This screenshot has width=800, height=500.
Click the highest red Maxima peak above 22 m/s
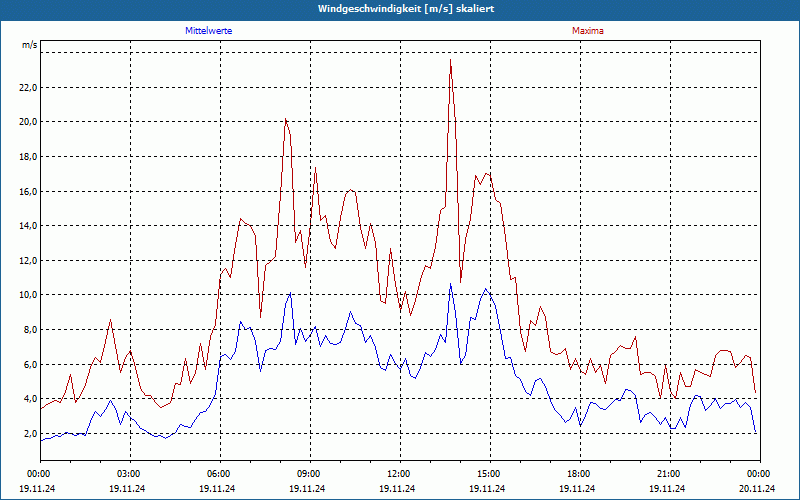(451, 60)
